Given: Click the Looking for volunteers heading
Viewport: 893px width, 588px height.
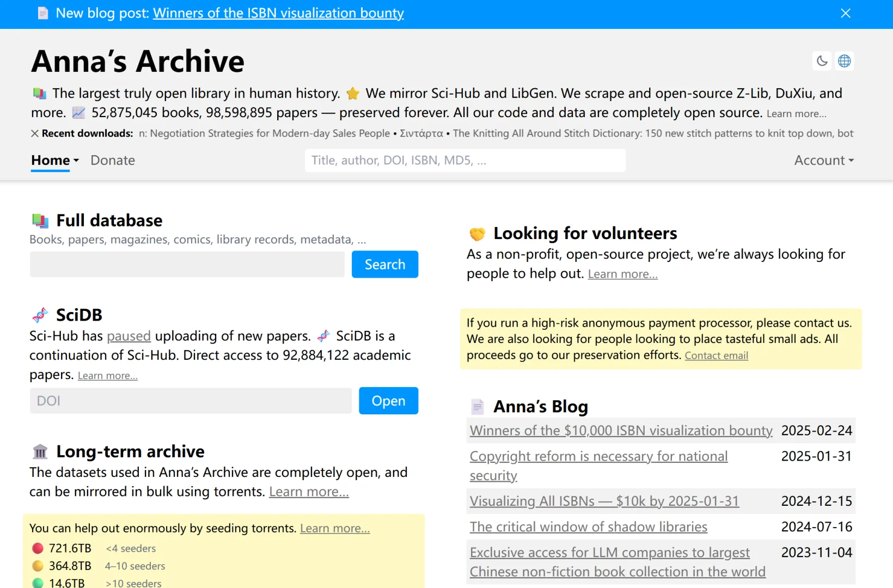Looking at the screenshot, I should tap(585, 234).
